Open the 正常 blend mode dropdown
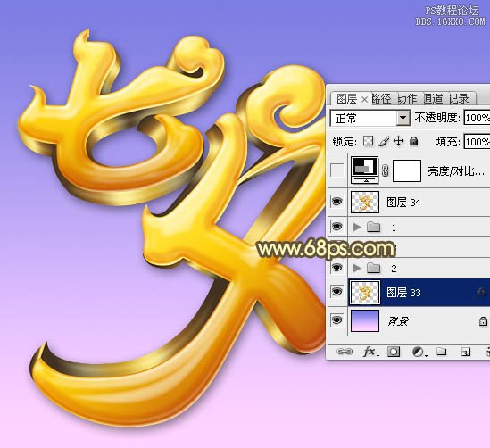Image resolution: width=490 pixels, height=448 pixels. click(x=370, y=118)
